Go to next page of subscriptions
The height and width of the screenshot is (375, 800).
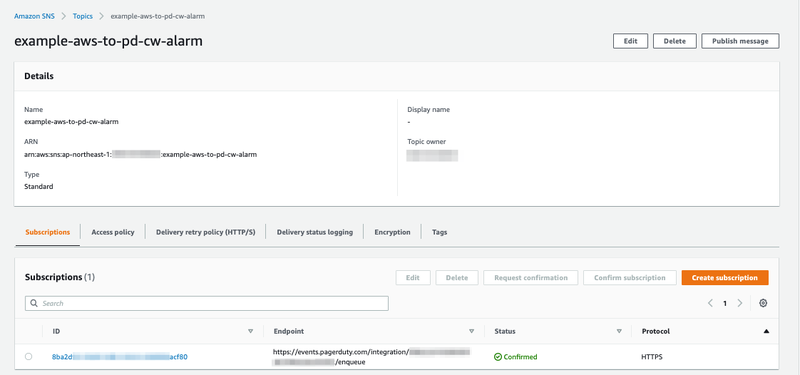(740, 303)
